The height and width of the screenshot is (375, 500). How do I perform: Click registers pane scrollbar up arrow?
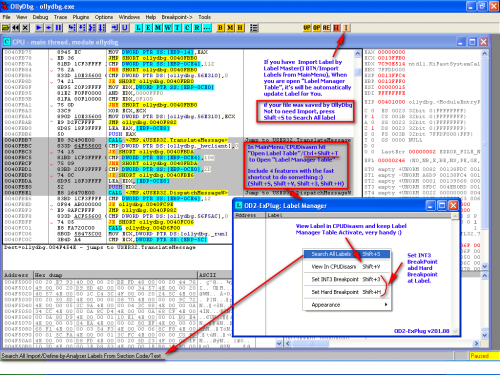[485, 53]
